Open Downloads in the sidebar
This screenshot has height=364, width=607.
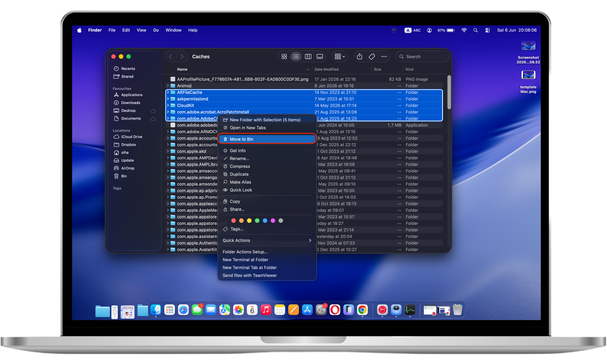131,103
